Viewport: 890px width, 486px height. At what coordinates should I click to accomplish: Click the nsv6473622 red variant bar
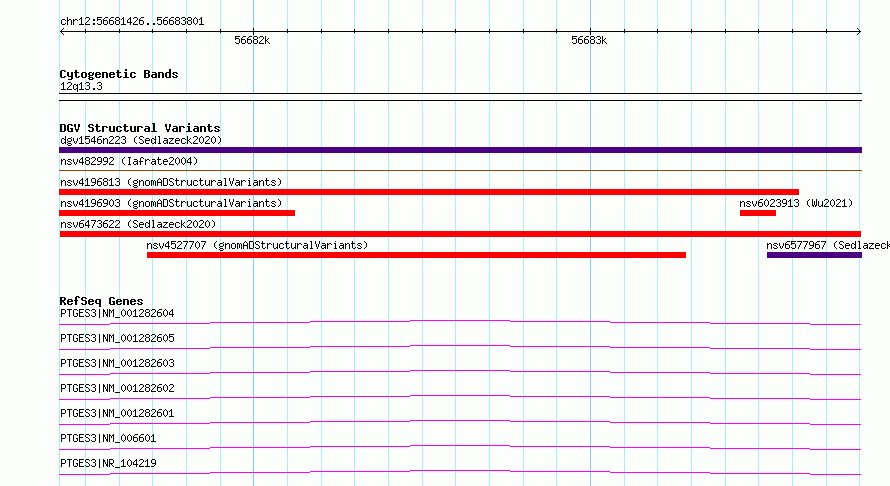(x=460, y=234)
